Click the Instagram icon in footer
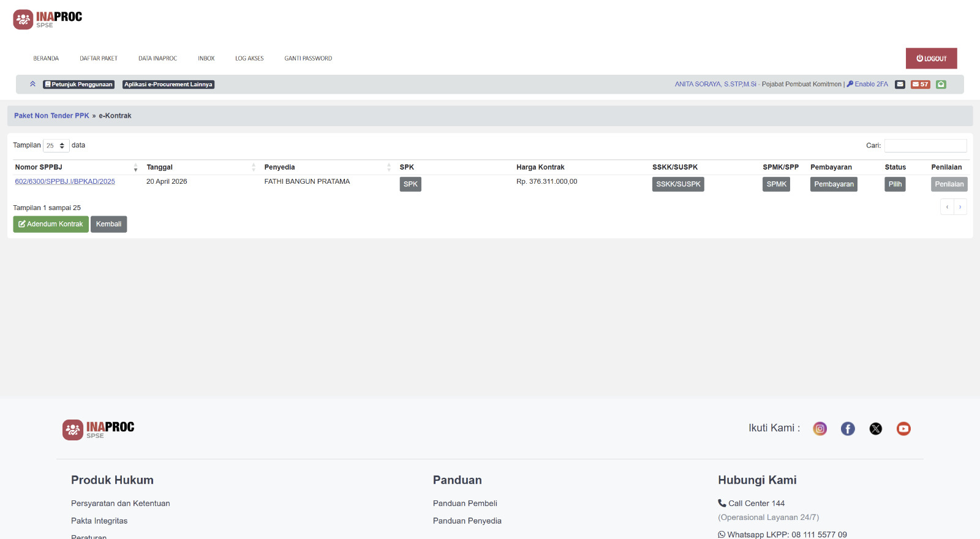The width and height of the screenshot is (980, 539). 820,429
